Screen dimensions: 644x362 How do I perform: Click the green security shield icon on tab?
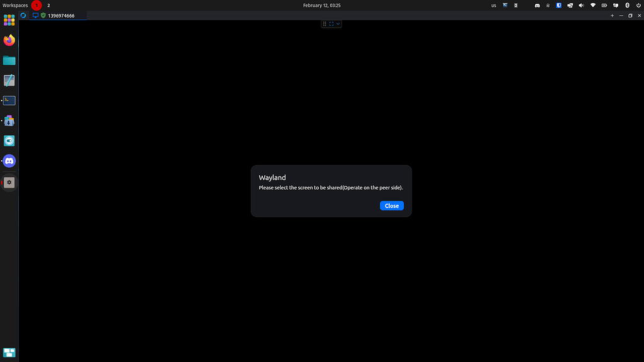(43, 16)
